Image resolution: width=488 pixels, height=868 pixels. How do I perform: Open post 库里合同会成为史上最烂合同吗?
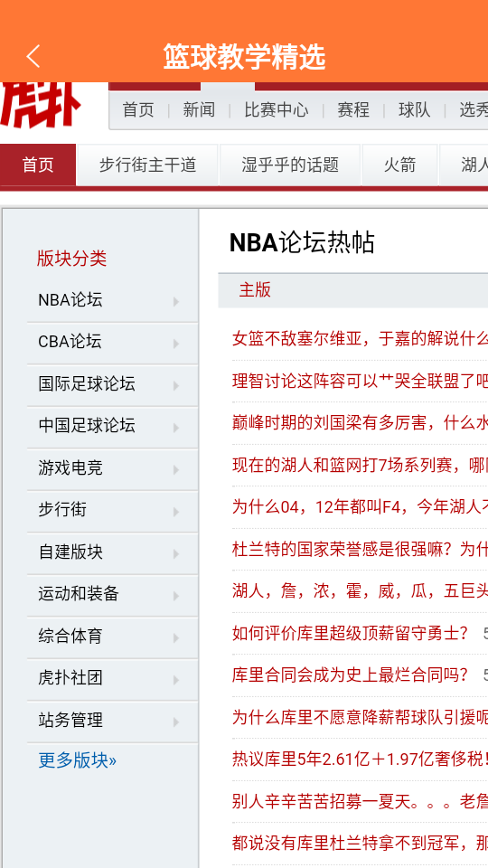point(351,675)
